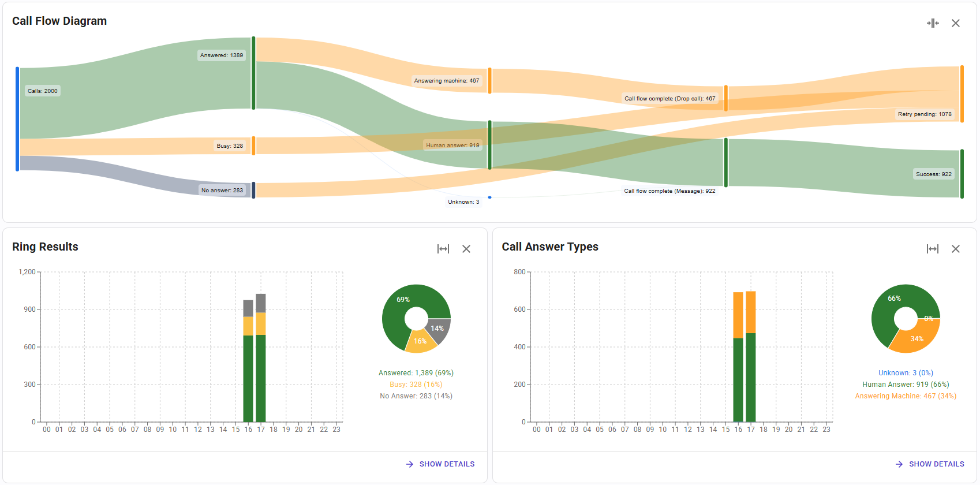This screenshot has height=485, width=980.
Task: Toggle the 'Answering Machine: 467 (34%)' legend entry
Action: [906, 396]
